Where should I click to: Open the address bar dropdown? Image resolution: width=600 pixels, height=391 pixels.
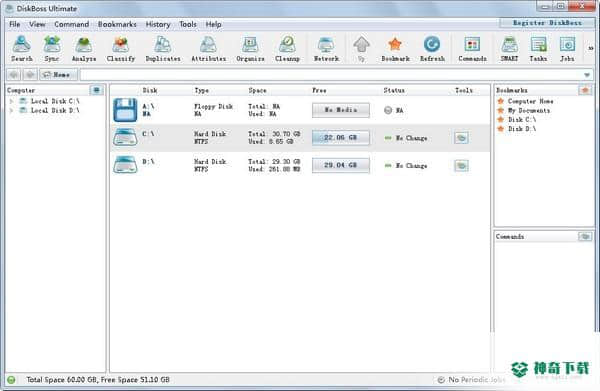tap(587, 75)
